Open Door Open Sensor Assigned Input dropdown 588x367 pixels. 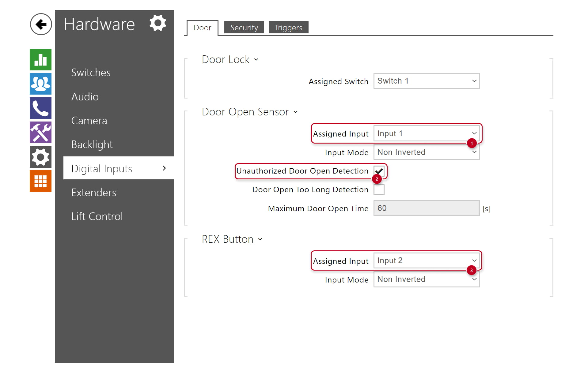click(427, 133)
